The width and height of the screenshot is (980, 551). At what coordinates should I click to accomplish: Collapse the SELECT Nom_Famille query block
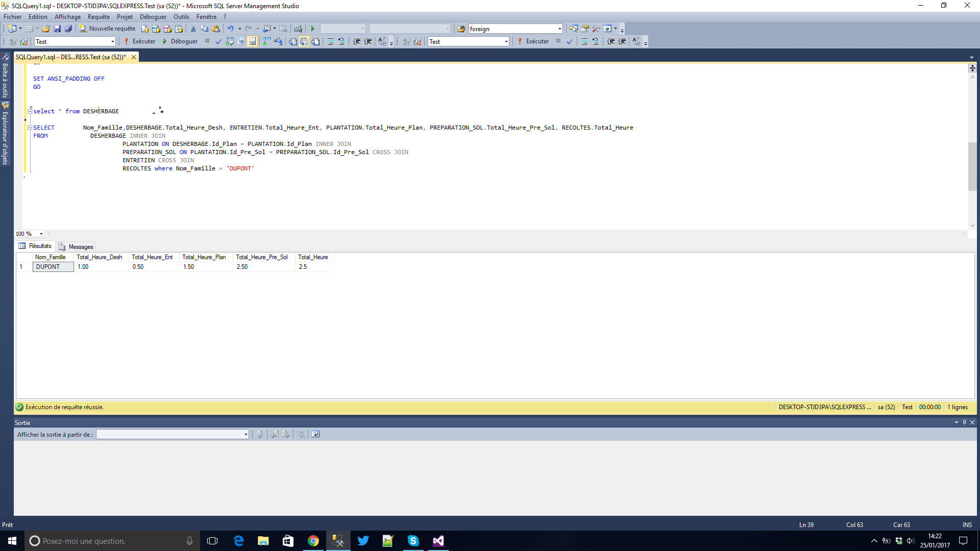point(30,128)
